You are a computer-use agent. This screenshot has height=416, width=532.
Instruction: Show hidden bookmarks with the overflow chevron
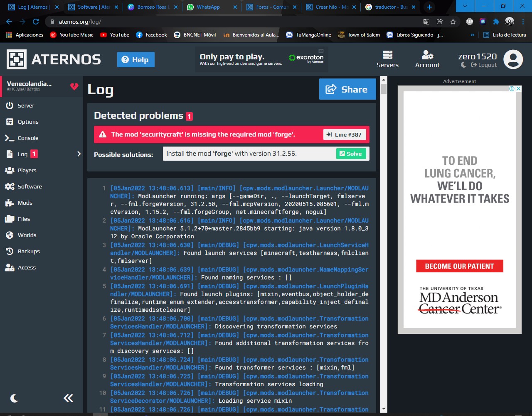click(473, 35)
